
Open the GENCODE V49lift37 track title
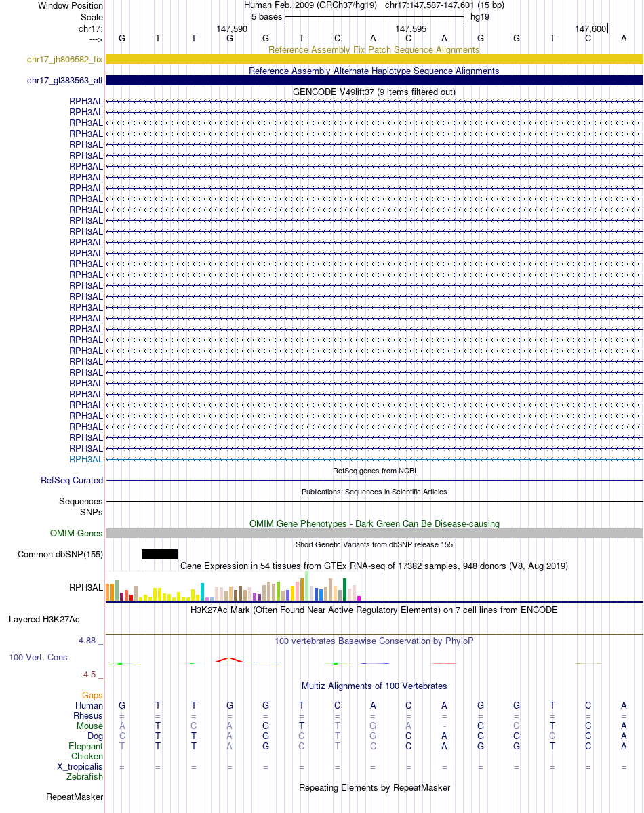pyautogui.click(x=374, y=92)
